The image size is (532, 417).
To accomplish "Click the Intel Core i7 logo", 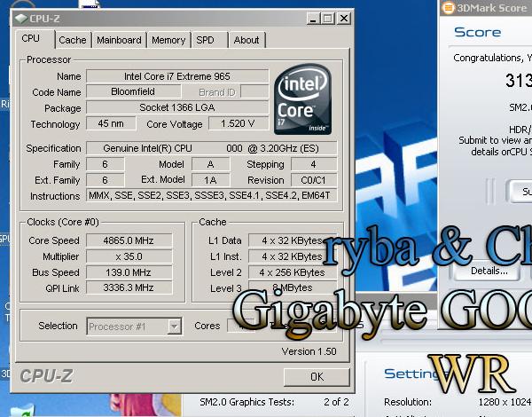I will click(x=302, y=98).
